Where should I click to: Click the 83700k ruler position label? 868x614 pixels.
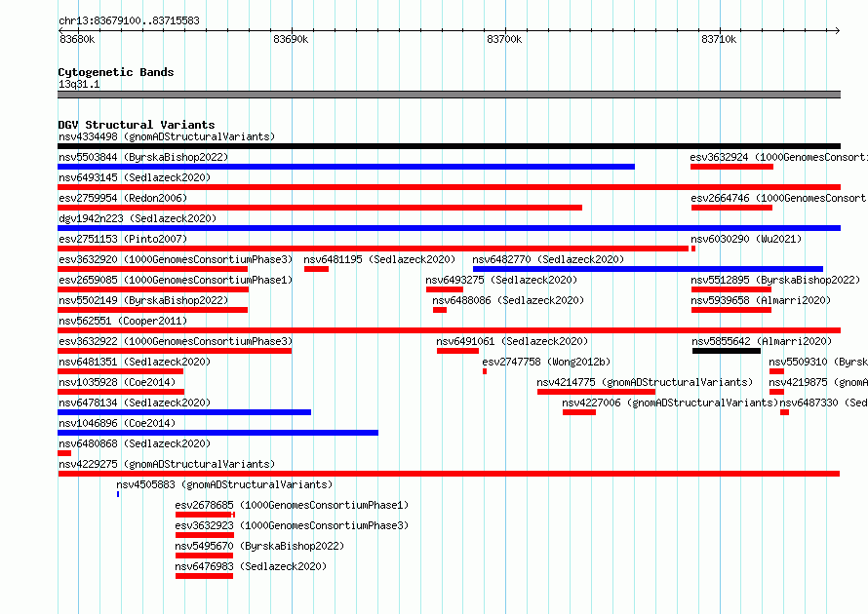click(504, 40)
